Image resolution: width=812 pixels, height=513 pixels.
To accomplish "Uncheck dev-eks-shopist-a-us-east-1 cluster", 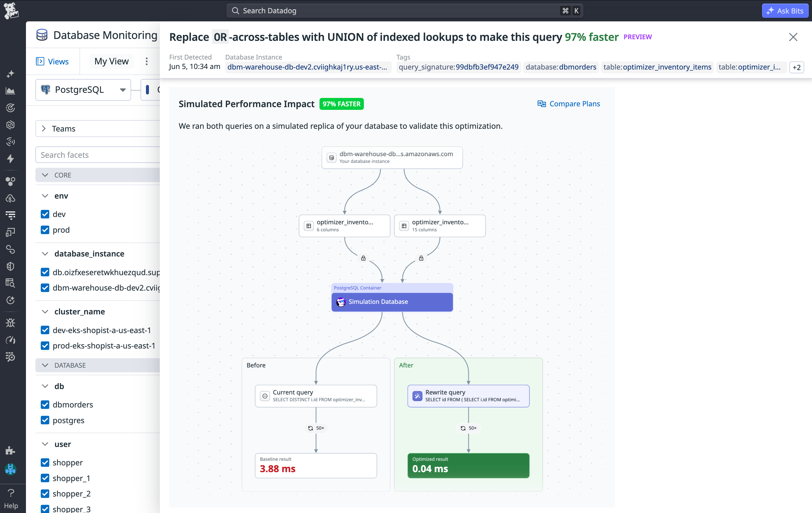I will [45, 330].
